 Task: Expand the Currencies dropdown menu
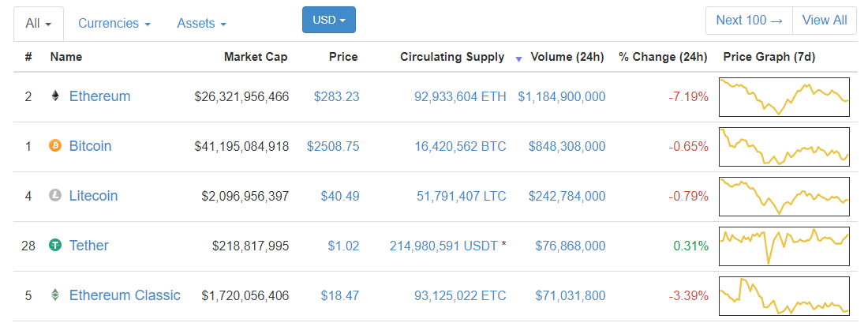tap(114, 24)
